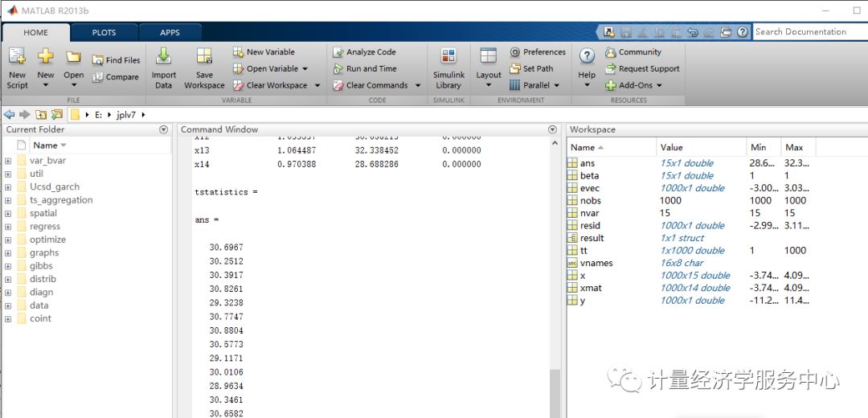This screenshot has width=868, height=418.
Task: Open the Parallel dropdown arrow
Action: (556, 85)
